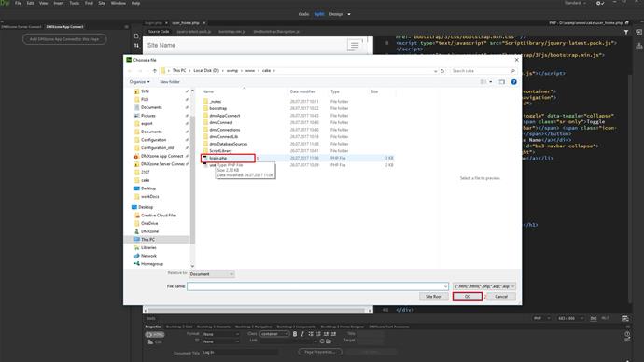
Task: Toggle the Site Name navbar hamburger button
Action: pos(354,45)
